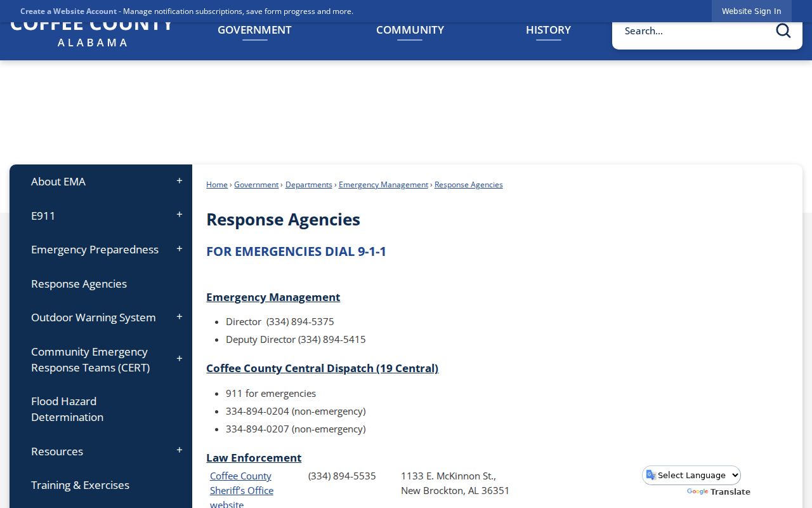Click the Website Sign In button
The width and height of the screenshot is (812, 508).
pyautogui.click(x=751, y=11)
